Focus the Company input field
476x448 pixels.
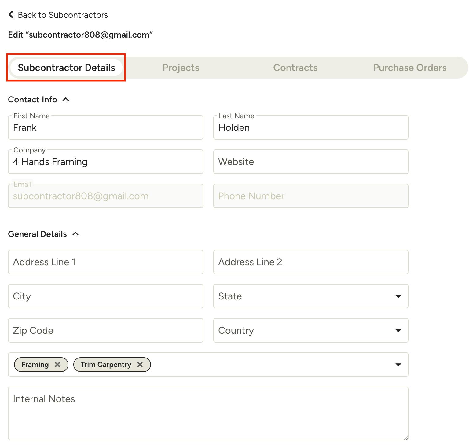pyautogui.click(x=105, y=162)
